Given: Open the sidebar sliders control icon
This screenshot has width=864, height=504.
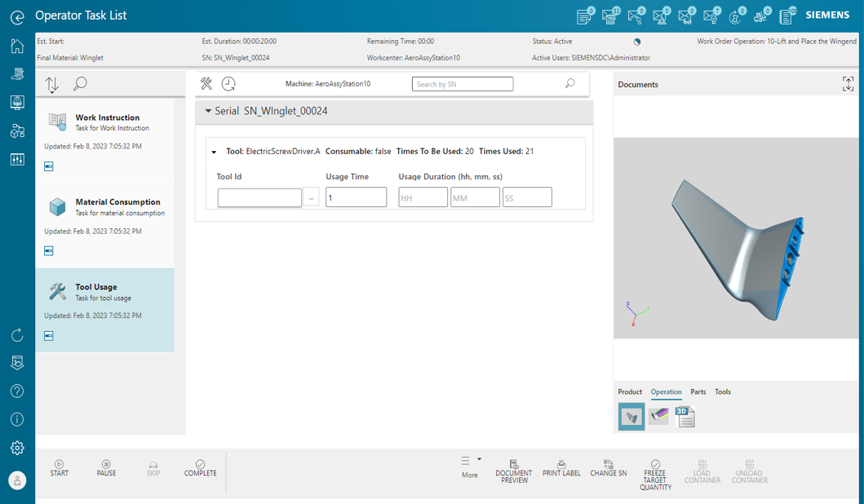Looking at the screenshot, I should (17, 159).
